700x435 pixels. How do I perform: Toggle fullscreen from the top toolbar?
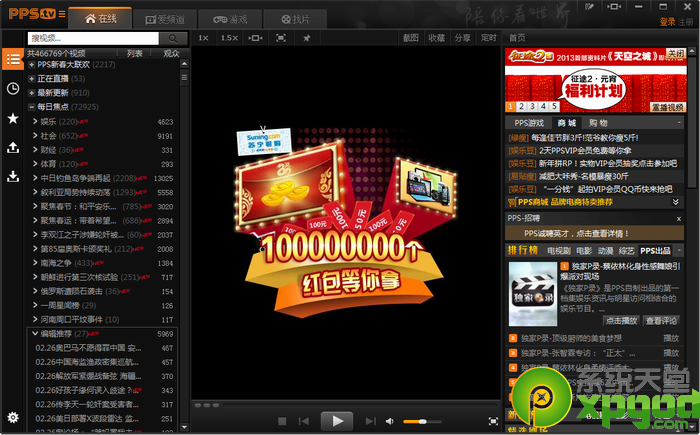281,38
